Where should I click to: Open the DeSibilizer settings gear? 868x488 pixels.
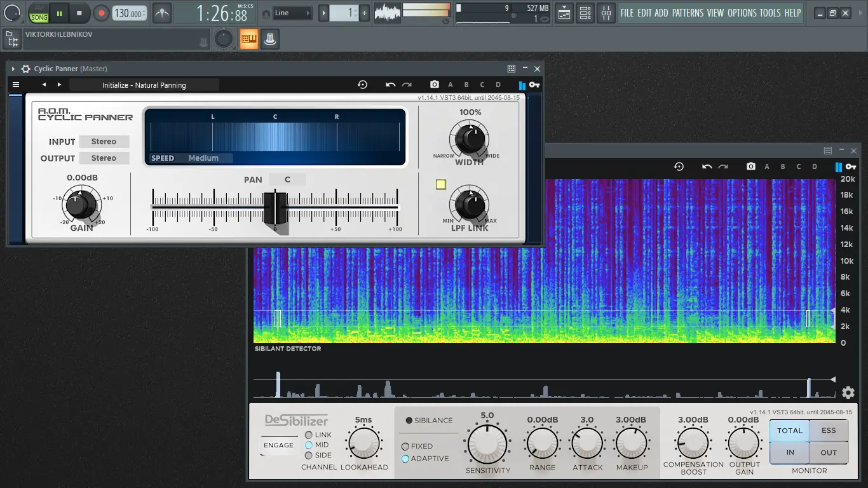(848, 393)
